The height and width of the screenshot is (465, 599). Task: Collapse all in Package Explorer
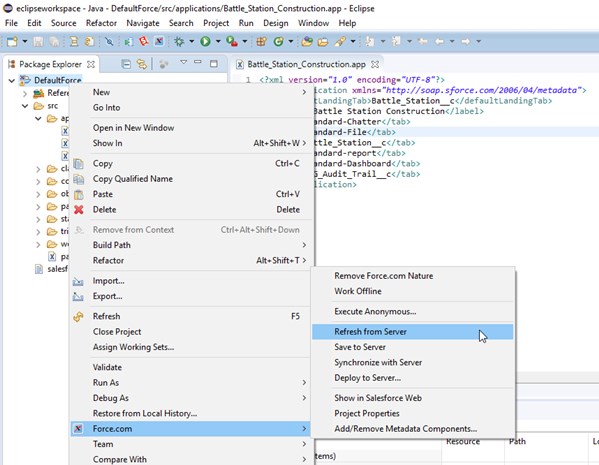pos(126,64)
